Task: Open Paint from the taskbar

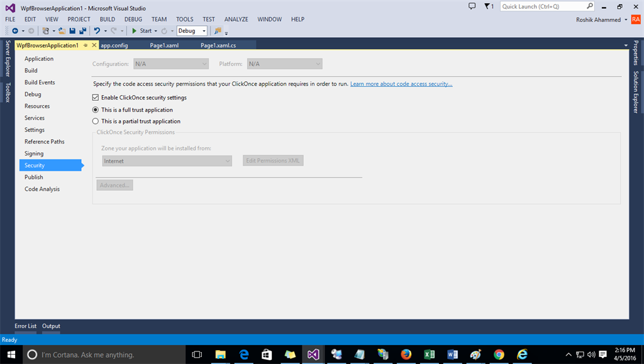Action: pos(476,355)
